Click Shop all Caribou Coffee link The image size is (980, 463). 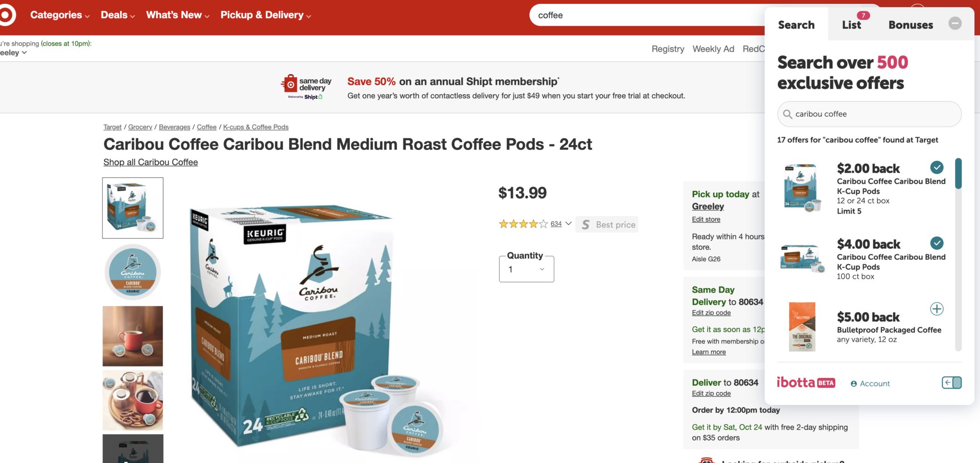pos(150,162)
